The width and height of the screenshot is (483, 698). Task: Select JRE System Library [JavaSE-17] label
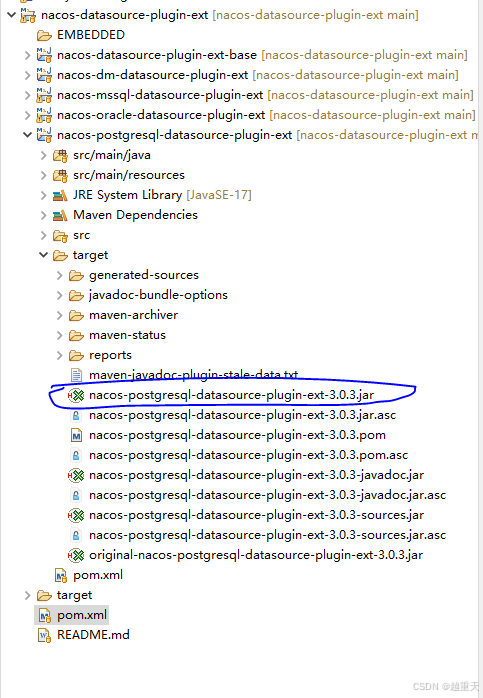162,195
